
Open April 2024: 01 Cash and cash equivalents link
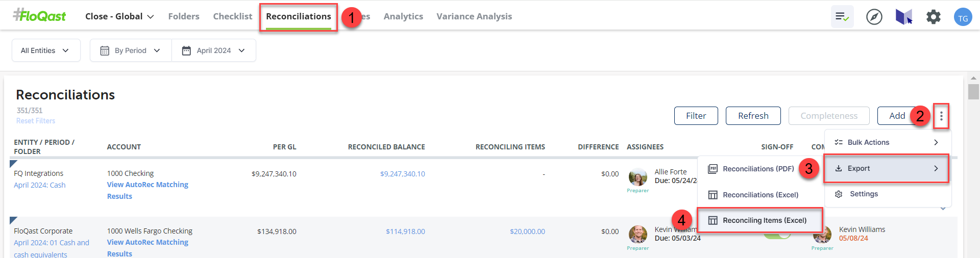tap(52, 248)
